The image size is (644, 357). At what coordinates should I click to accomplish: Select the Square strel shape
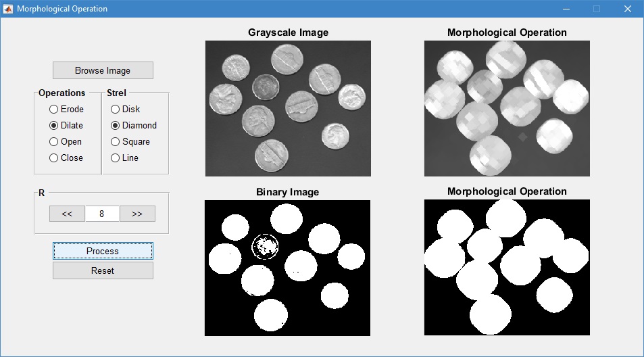tap(116, 141)
